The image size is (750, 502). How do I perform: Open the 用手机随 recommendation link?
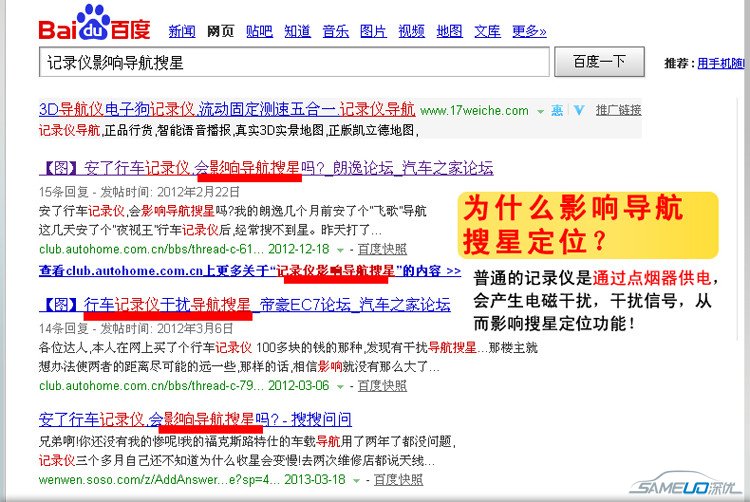pyautogui.click(x=721, y=63)
